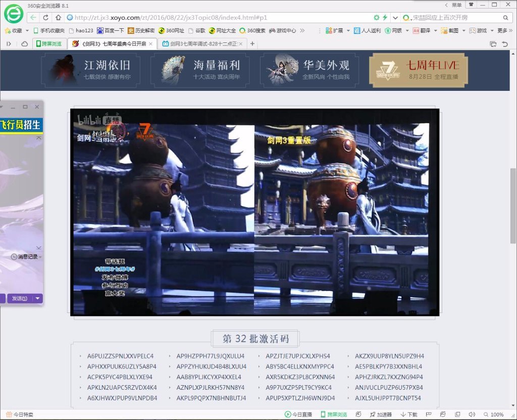Open 消息记录 message history in chat window
The height and width of the screenshot is (420, 517).
coord(26,256)
